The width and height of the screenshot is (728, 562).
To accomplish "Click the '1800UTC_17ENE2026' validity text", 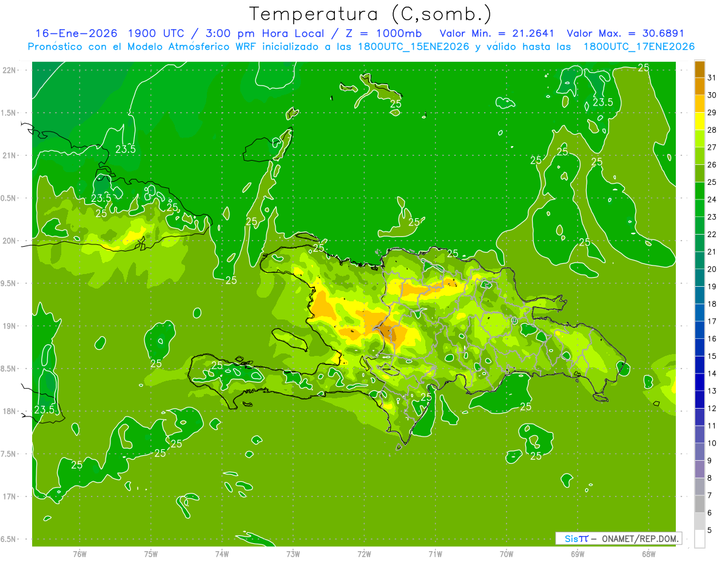I will point(639,47).
